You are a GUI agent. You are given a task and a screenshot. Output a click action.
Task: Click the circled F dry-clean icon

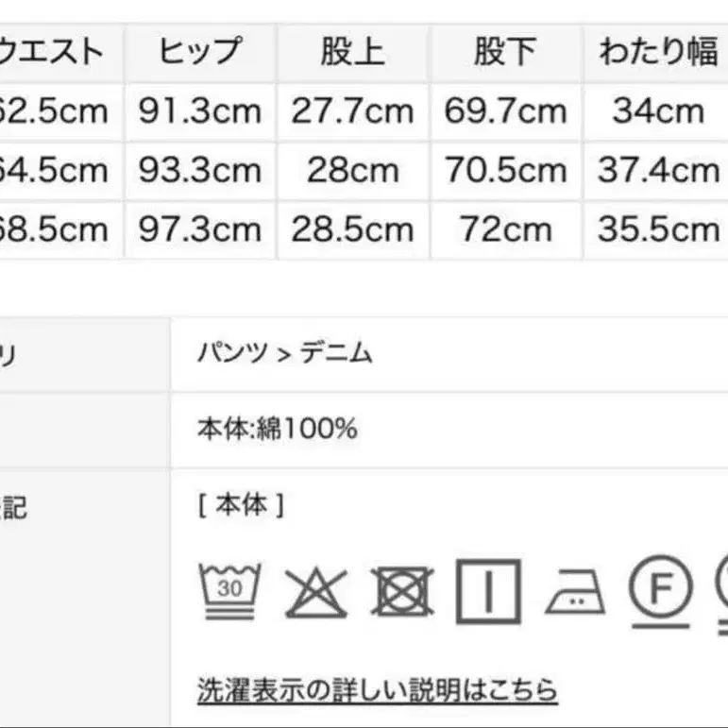[x=660, y=591]
